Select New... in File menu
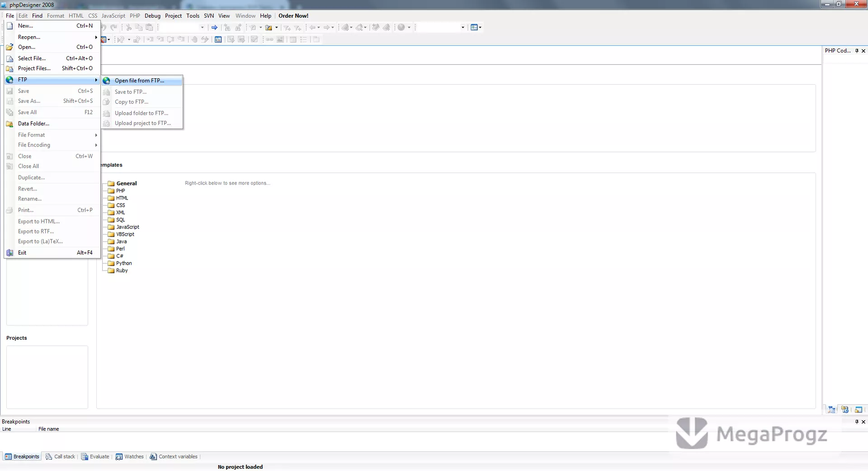Image resolution: width=868 pixels, height=471 pixels. tap(52, 26)
